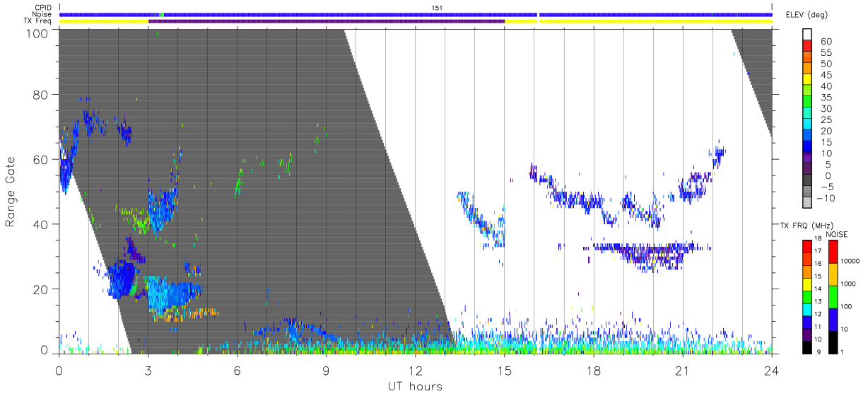Click the cyan swatch in the TX FRQ bar
Image resolution: width=868 pixels, height=401 pixels.
click(807, 309)
